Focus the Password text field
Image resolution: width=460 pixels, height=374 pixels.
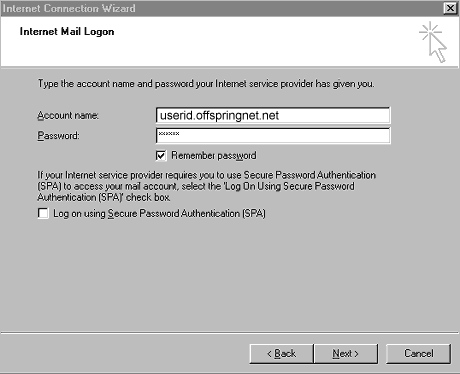tap(273, 136)
